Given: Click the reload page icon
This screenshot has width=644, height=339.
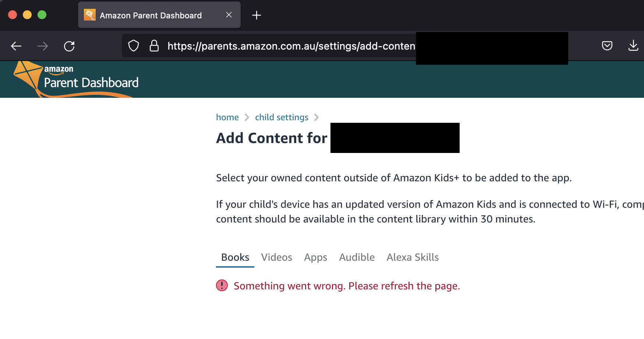Looking at the screenshot, I should pos(69,46).
